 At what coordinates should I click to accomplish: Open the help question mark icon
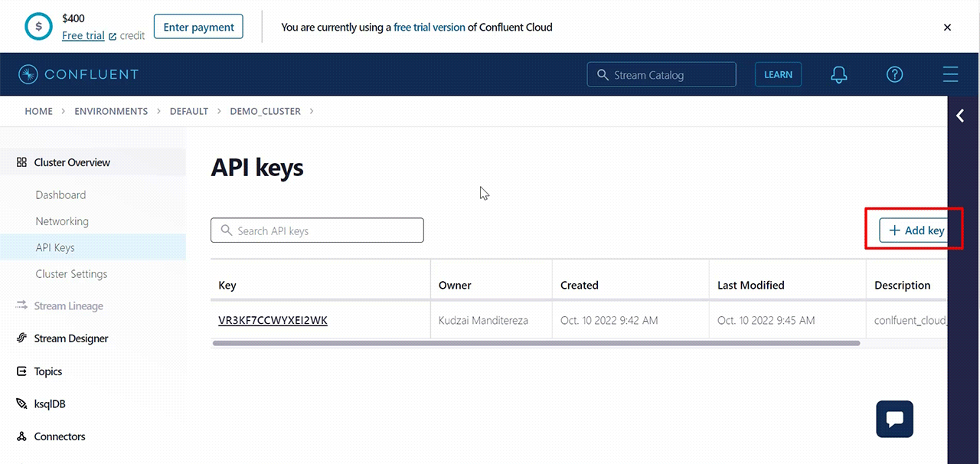pyautogui.click(x=894, y=74)
